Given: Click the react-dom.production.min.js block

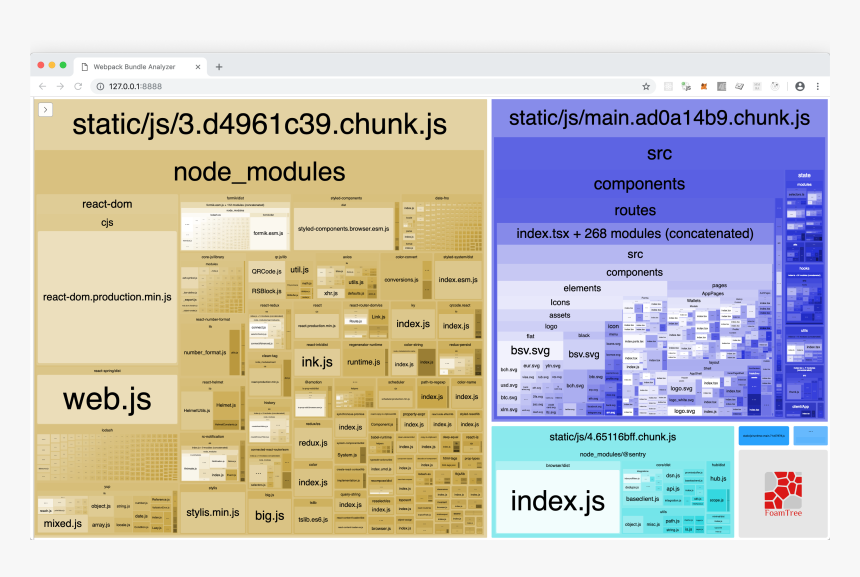Looking at the screenshot, I should click(106, 297).
